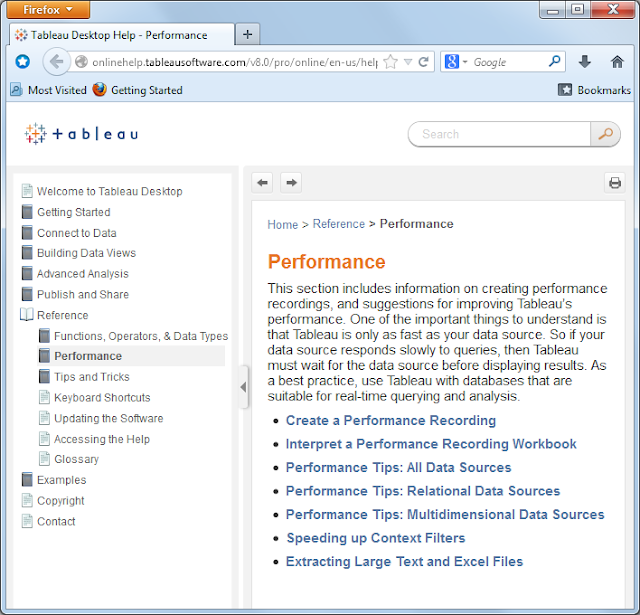This screenshot has width=640, height=615.
Task: Open Performance Tips: Relational Data Sources
Action: tap(423, 491)
